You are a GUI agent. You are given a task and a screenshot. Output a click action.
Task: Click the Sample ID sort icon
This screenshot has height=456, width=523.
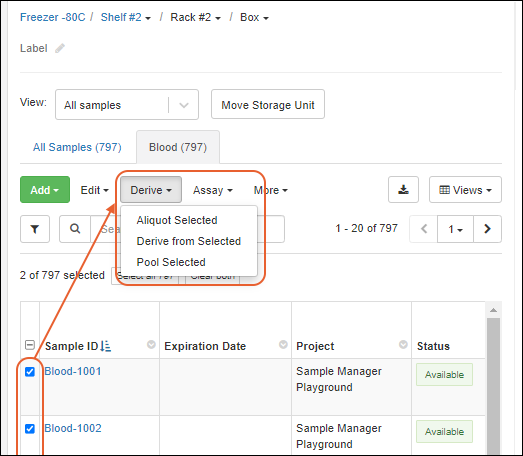tap(106, 346)
